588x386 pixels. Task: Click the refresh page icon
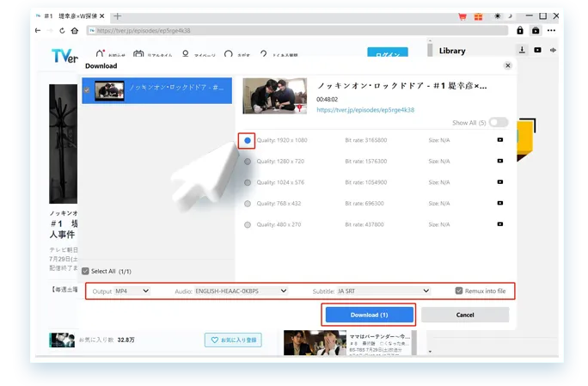62,30
